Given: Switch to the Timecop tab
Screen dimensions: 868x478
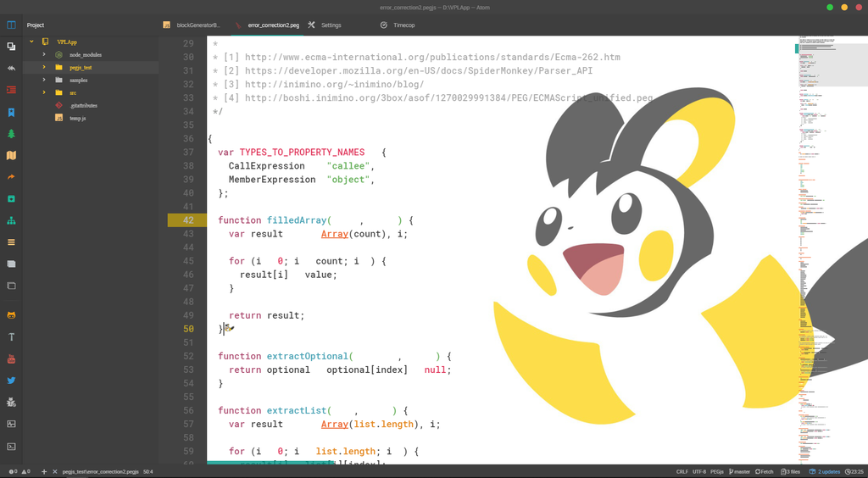Looking at the screenshot, I should tap(403, 25).
